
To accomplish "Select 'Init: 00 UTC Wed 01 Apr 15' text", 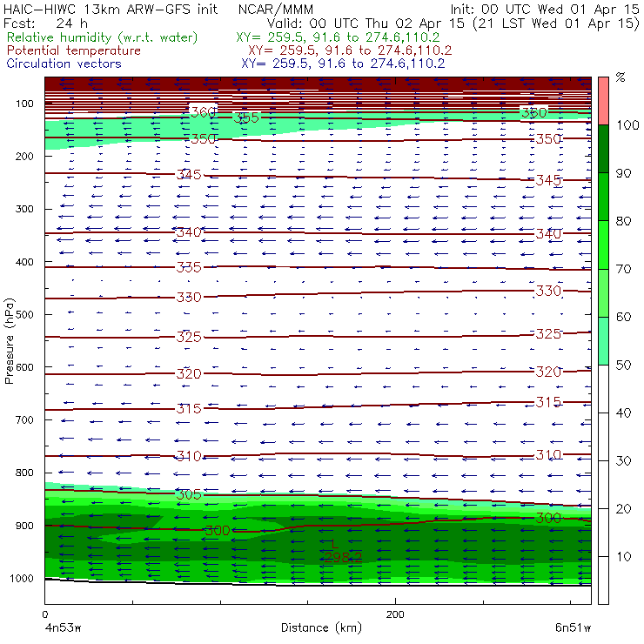I will 545,10.
